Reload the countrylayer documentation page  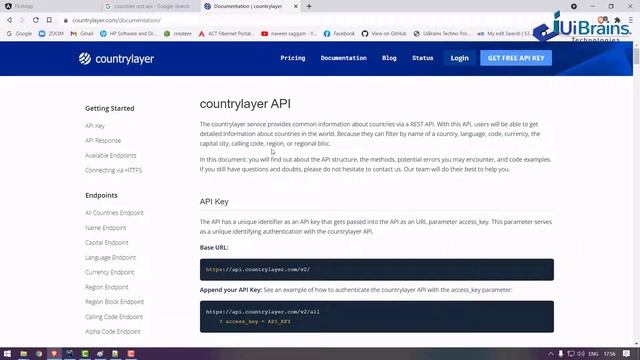click(x=36, y=20)
